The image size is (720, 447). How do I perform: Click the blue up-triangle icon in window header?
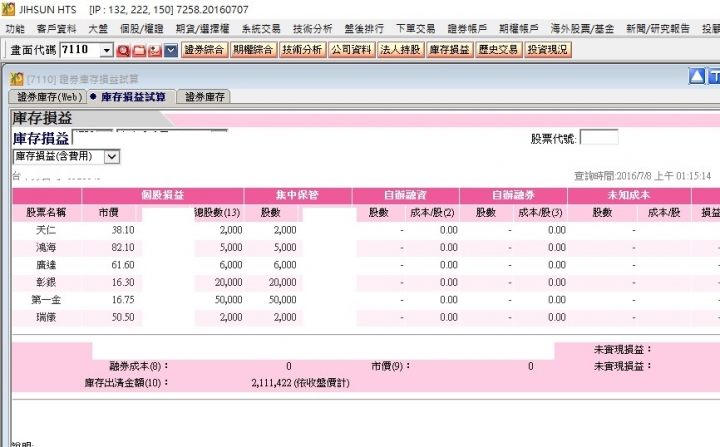(x=697, y=76)
